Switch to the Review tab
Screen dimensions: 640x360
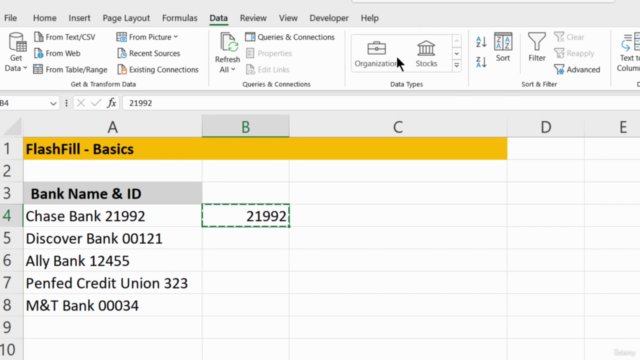(253, 18)
